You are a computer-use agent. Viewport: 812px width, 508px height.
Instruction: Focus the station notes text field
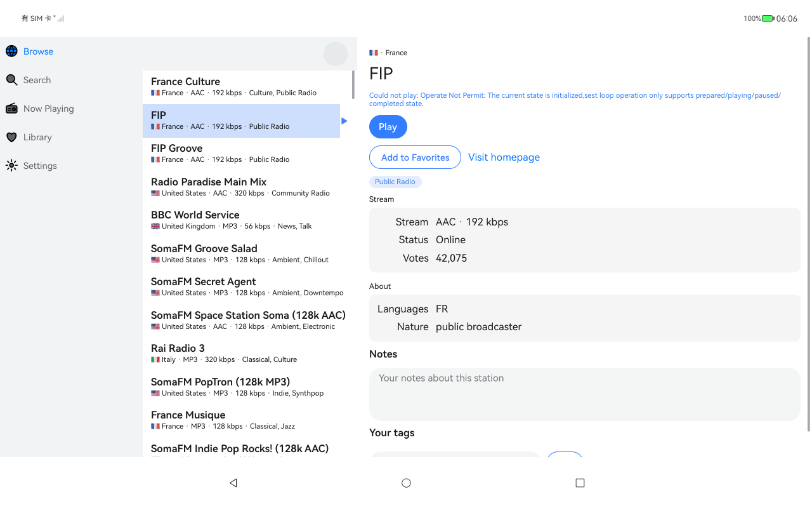(585, 394)
